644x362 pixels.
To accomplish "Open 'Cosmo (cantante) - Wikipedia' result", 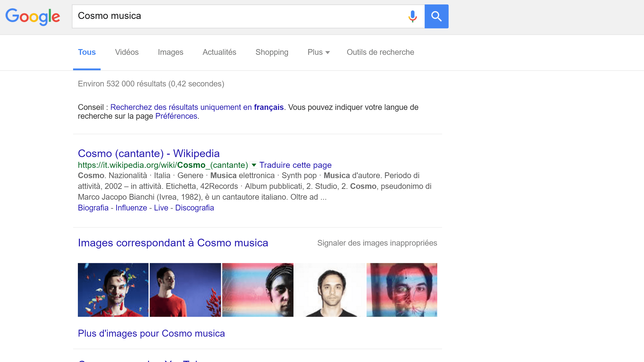I will (x=149, y=153).
